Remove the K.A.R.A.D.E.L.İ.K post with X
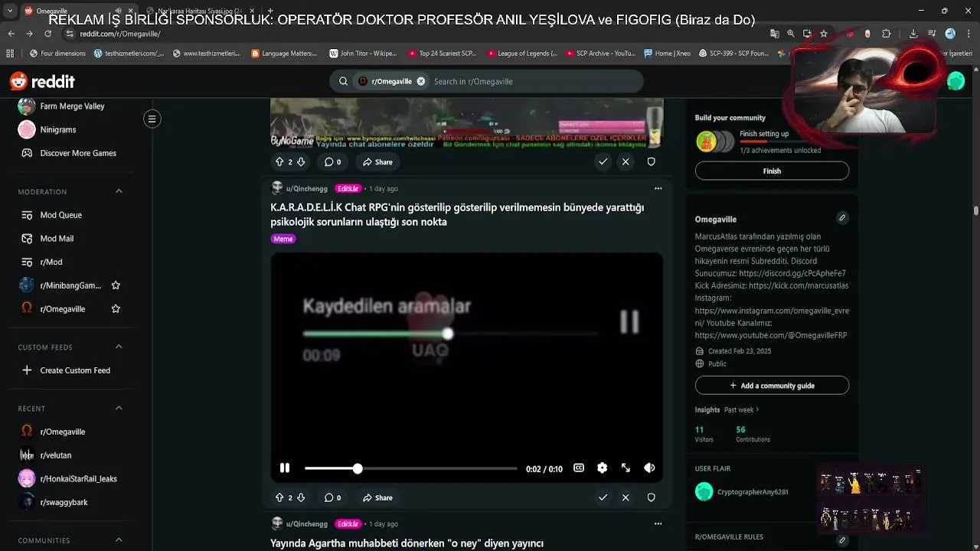This screenshot has width=980, height=551. coord(626,497)
